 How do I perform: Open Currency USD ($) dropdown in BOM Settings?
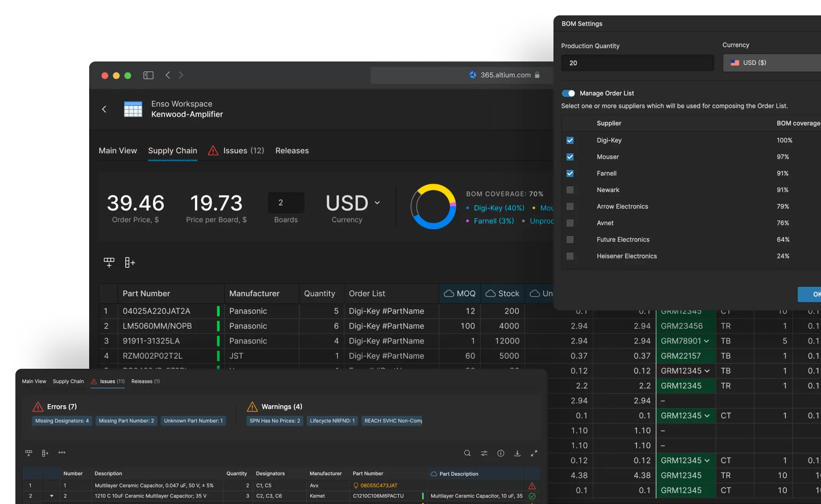pos(772,63)
